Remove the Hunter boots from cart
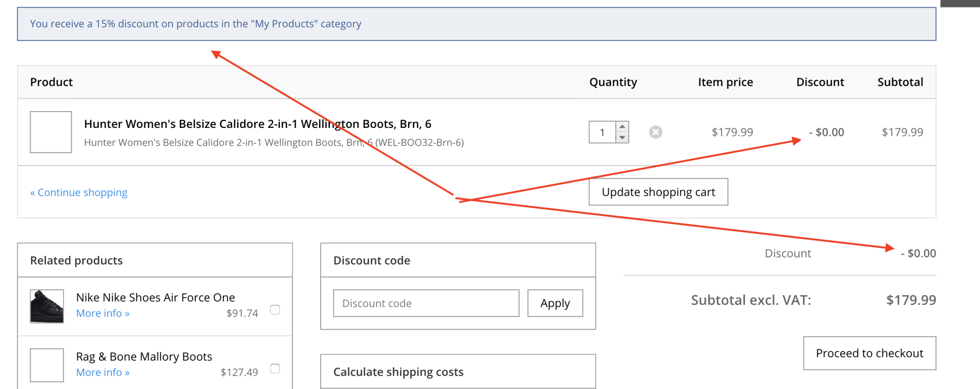980x389 pixels. [656, 132]
